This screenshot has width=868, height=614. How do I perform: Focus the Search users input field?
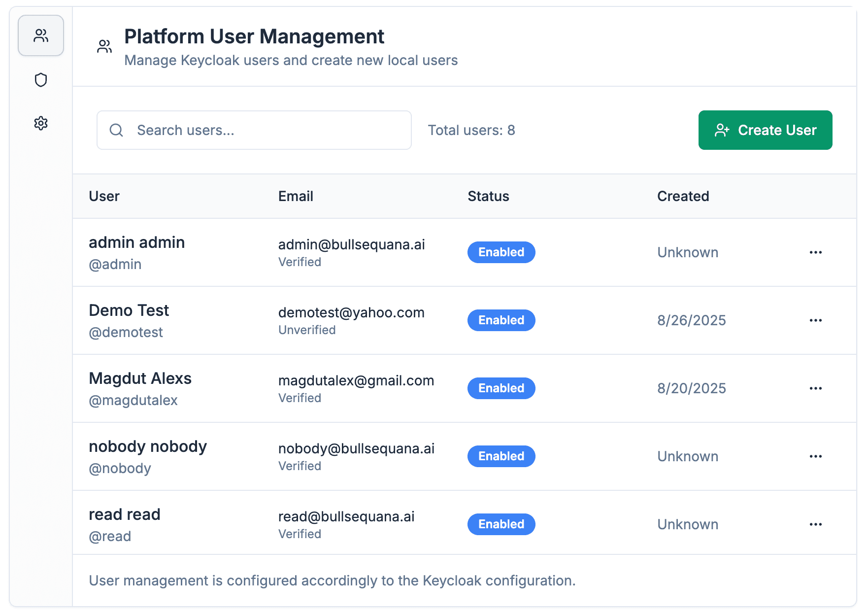click(266, 130)
